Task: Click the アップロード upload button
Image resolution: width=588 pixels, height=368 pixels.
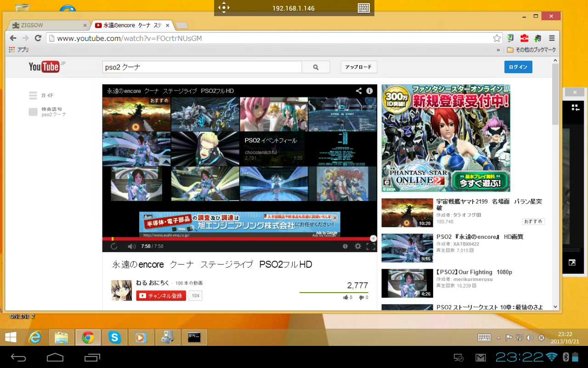Action: click(x=359, y=67)
